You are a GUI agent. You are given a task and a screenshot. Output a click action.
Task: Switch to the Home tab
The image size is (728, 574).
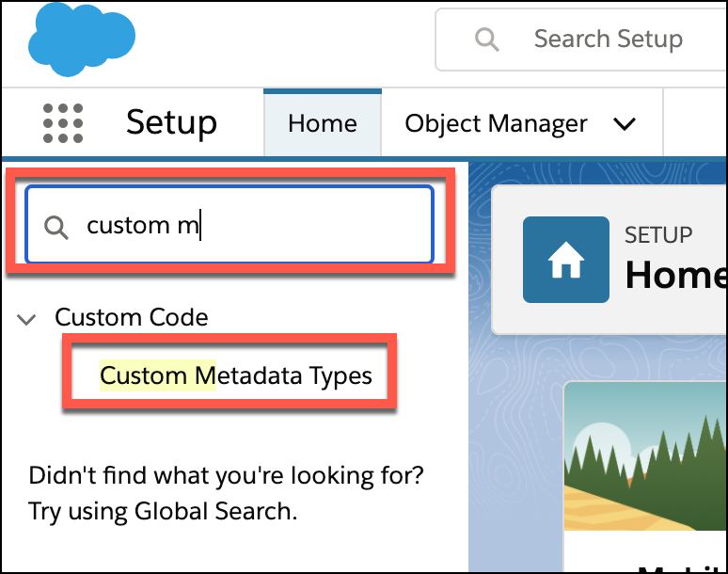(x=323, y=123)
